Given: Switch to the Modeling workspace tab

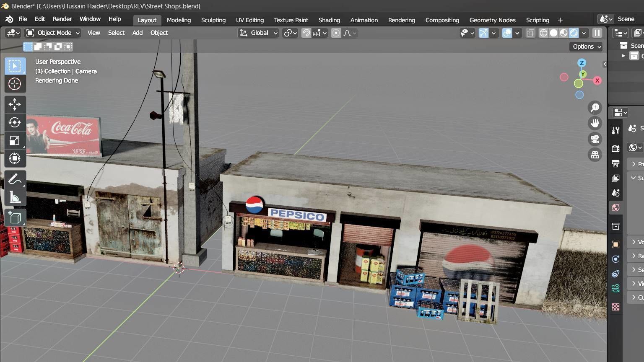Looking at the screenshot, I should 179,20.
